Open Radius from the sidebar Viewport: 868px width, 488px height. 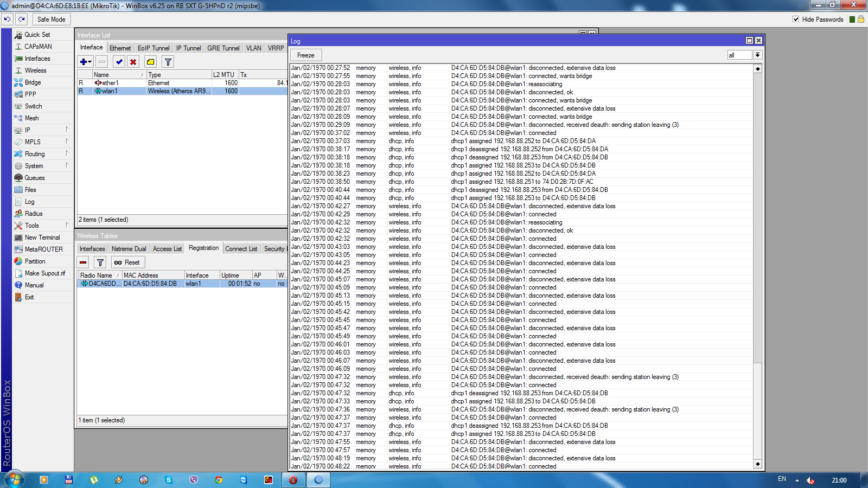34,214
